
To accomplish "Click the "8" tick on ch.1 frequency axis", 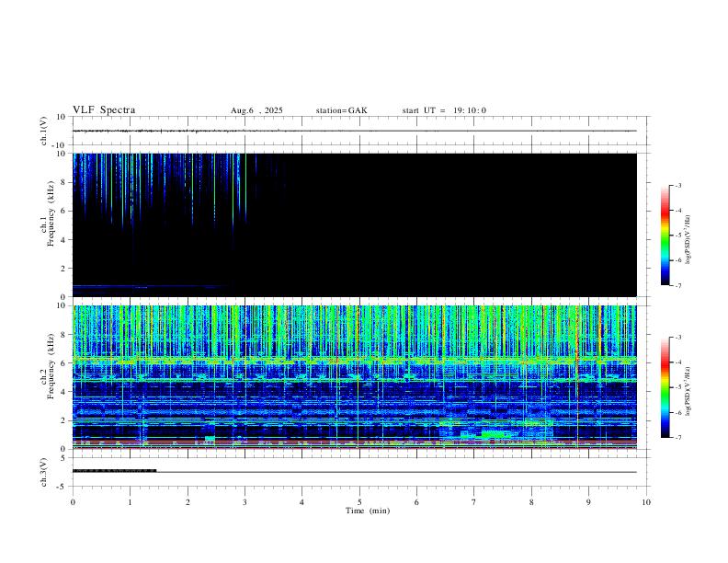I will [x=64, y=182].
